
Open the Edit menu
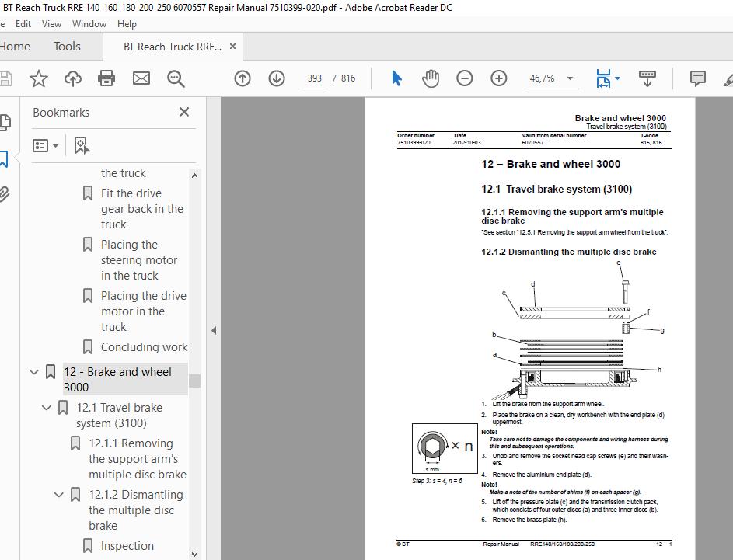pos(23,24)
